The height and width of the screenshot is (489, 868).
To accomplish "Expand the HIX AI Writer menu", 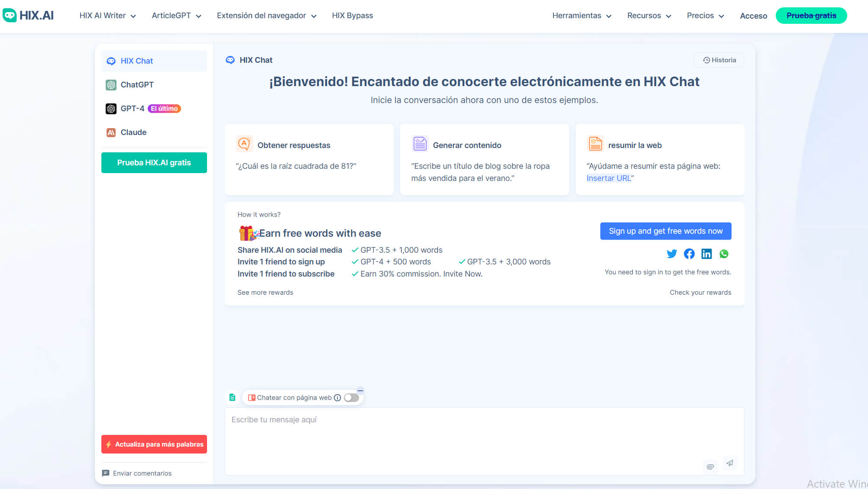I will click(107, 16).
